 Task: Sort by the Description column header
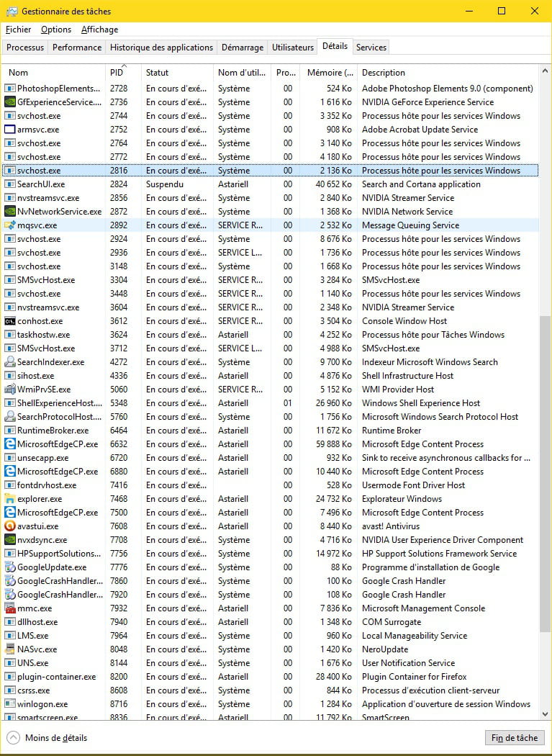pos(448,73)
